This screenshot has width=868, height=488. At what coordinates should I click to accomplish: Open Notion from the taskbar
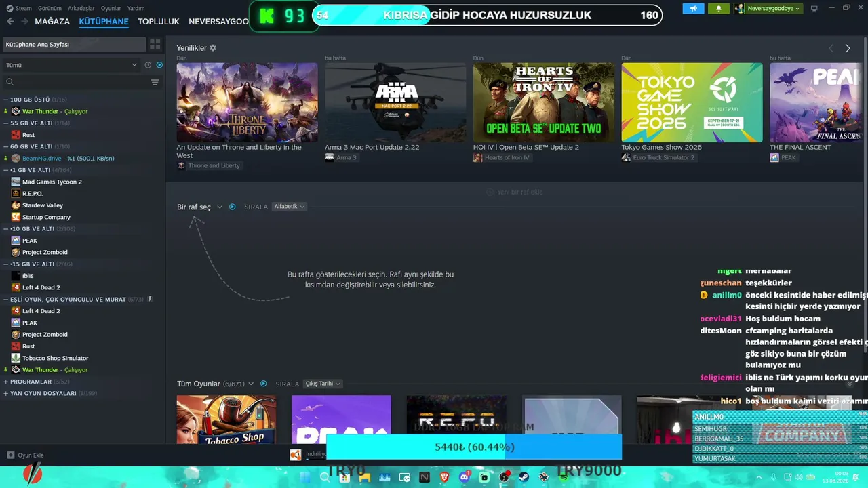click(x=425, y=477)
